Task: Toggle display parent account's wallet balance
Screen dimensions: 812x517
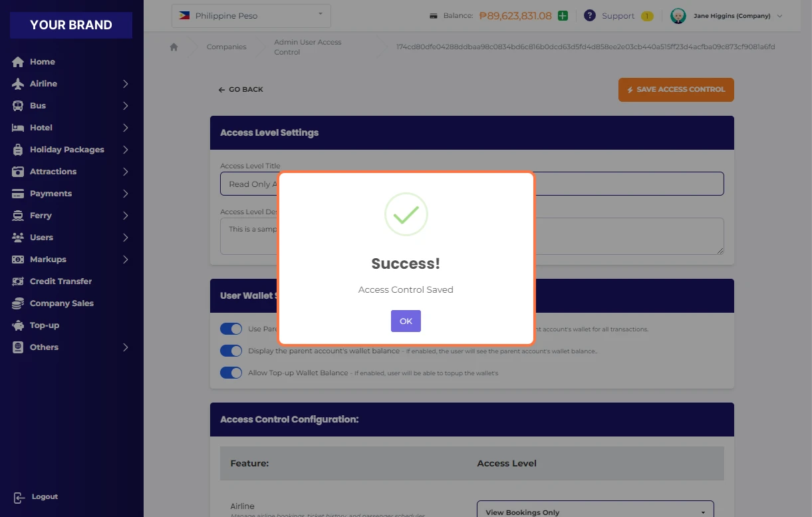Action: point(231,351)
